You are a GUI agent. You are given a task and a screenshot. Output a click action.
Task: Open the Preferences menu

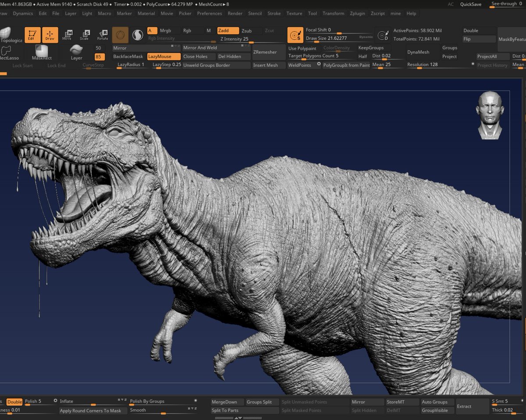pyautogui.click(x=210, y=13)
